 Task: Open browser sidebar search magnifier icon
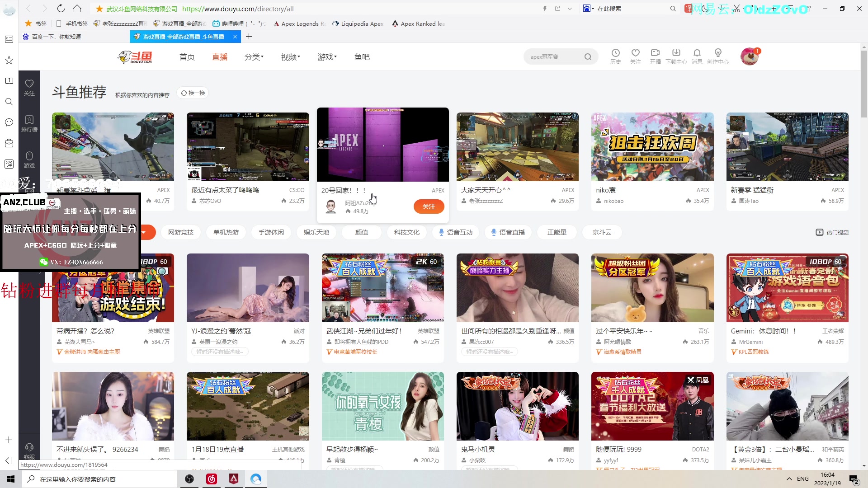point(9,102)
